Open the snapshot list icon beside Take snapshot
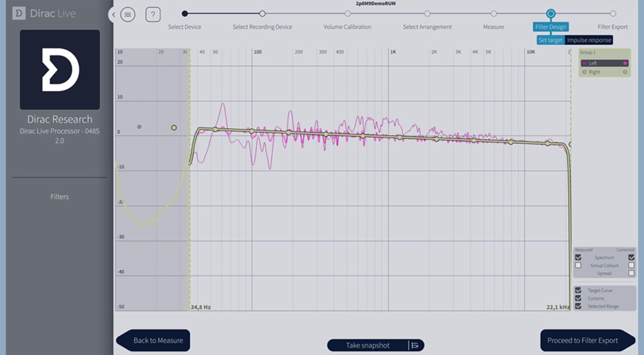This screenshot has width=644, height=355. (415, 345)
